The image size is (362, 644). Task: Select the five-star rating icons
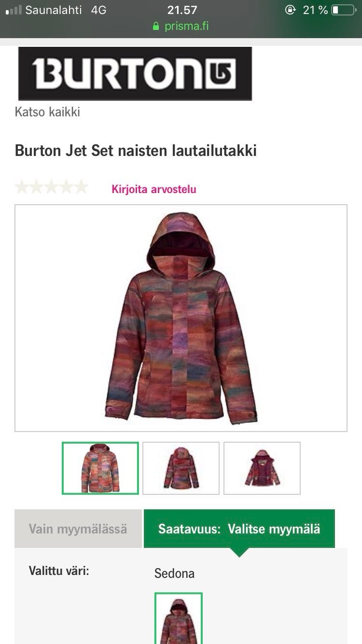(x=52, y=187)
